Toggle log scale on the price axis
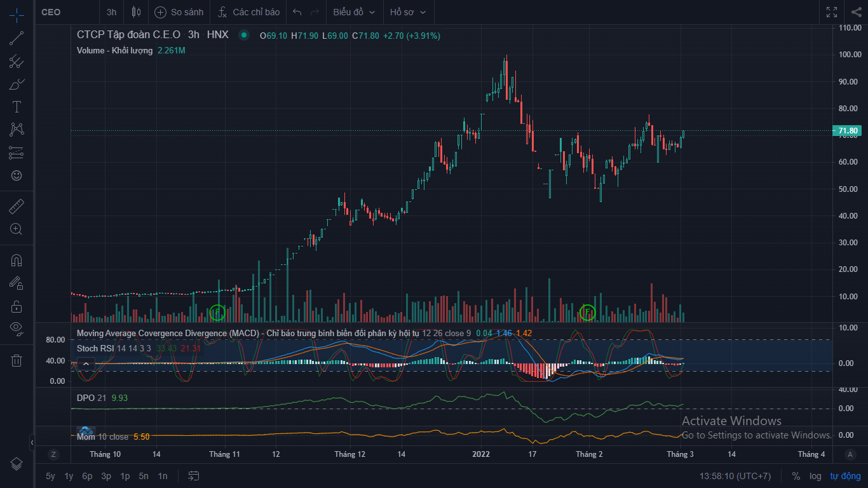The image size is (868, 488). [815, 476]
